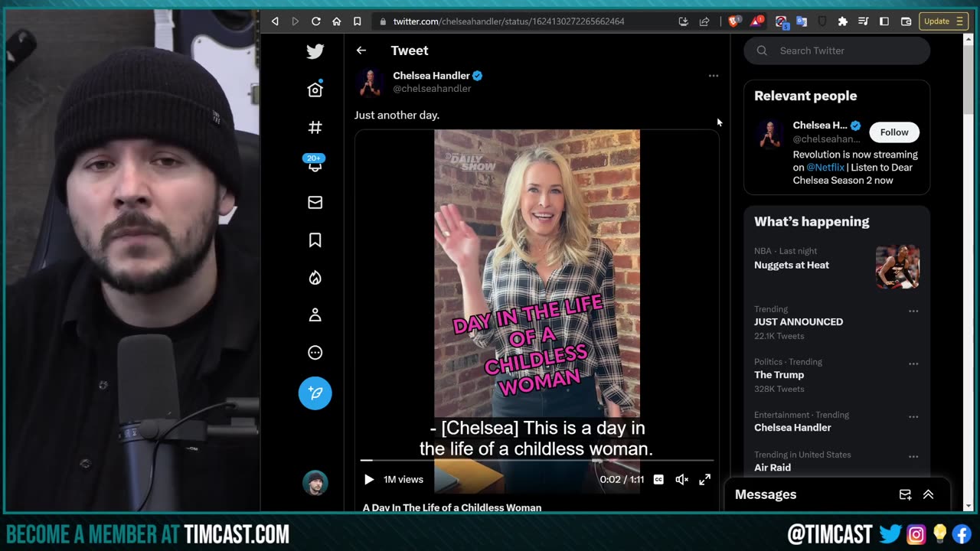This screenshot has height=551, width=980.
Task: Open the flame icon in sidebar
Action: (x=315, y=277)
